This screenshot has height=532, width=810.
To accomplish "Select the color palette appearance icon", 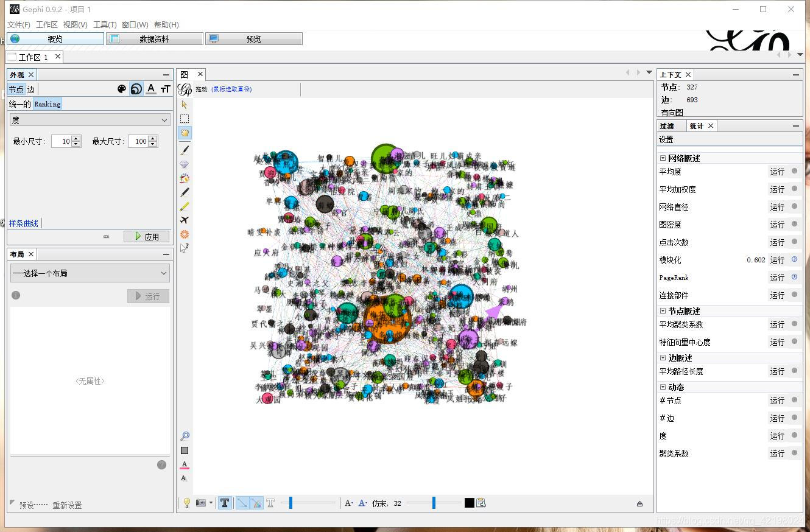I will [122, 89].
